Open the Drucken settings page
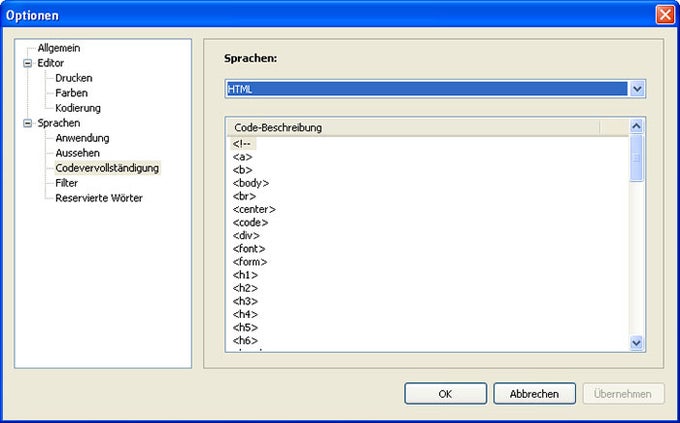 [x=74, y=78]
